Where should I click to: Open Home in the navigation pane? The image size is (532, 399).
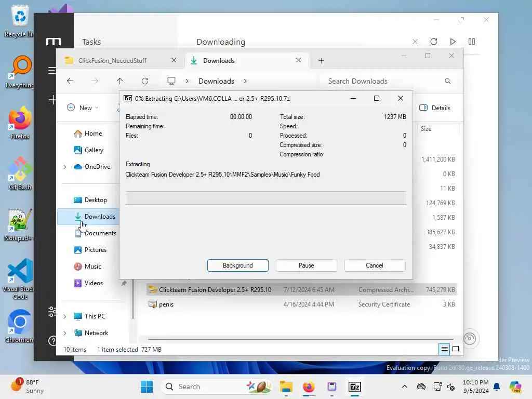click(x=88, y=134)
